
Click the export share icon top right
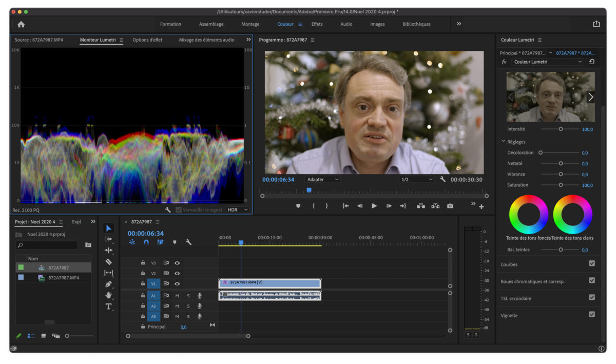pyautogui.click(x=596, y=24)
